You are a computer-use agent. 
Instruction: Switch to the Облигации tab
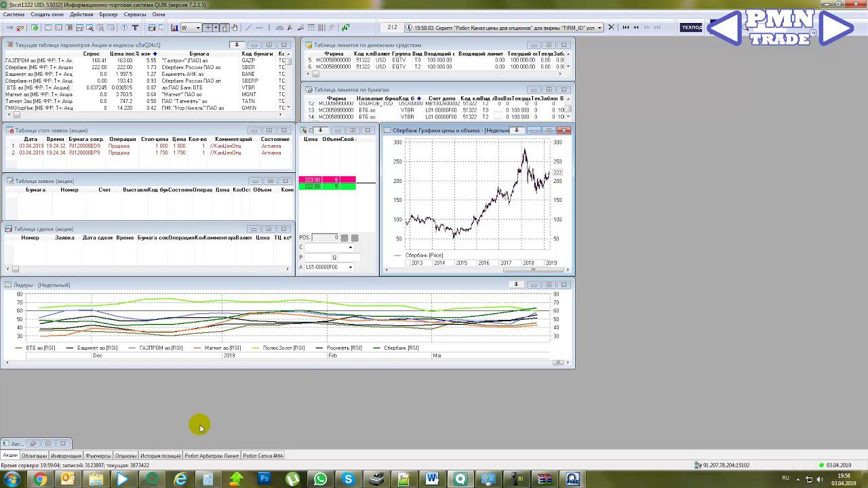coord(35,455)
